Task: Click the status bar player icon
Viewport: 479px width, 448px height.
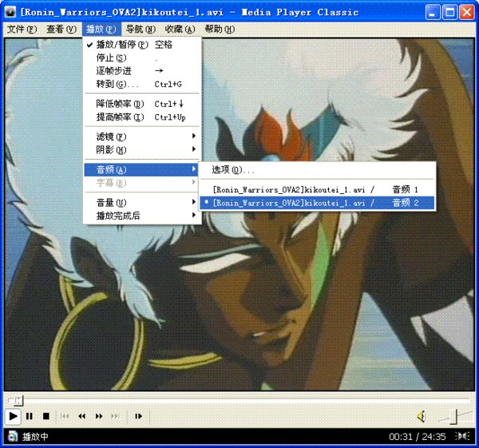Action: (12, 436)
